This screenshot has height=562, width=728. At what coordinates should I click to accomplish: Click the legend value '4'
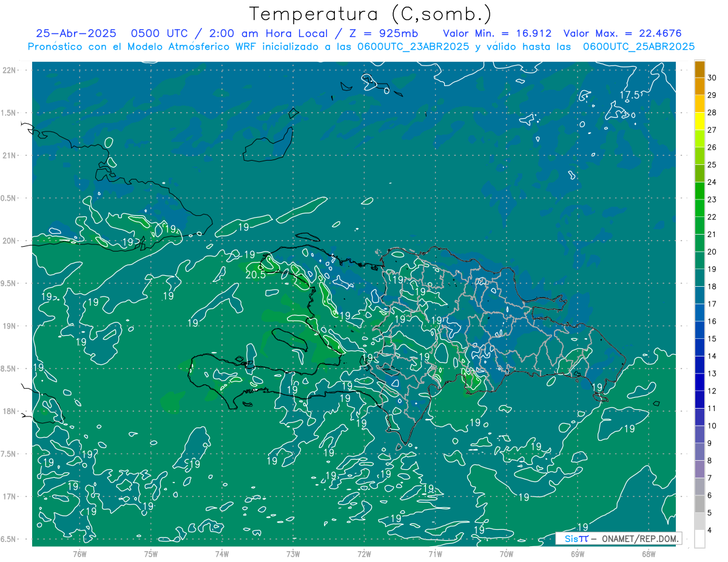coord(709,530)
